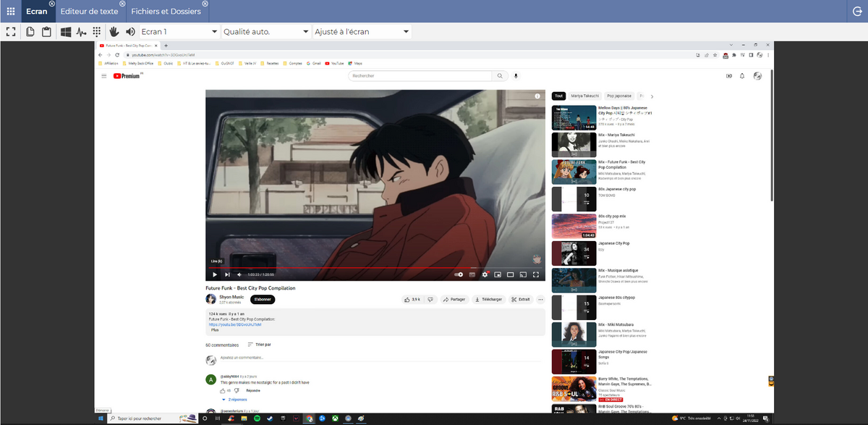868x425 pixels.
Task: Copy remote clipboard with copy icon
Action: 30,32
